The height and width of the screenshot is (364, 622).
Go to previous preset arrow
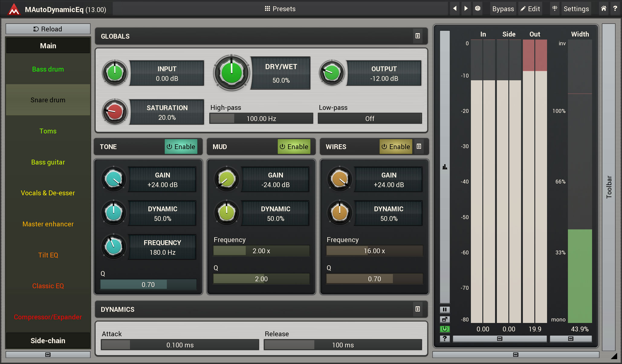pos(455,8)
